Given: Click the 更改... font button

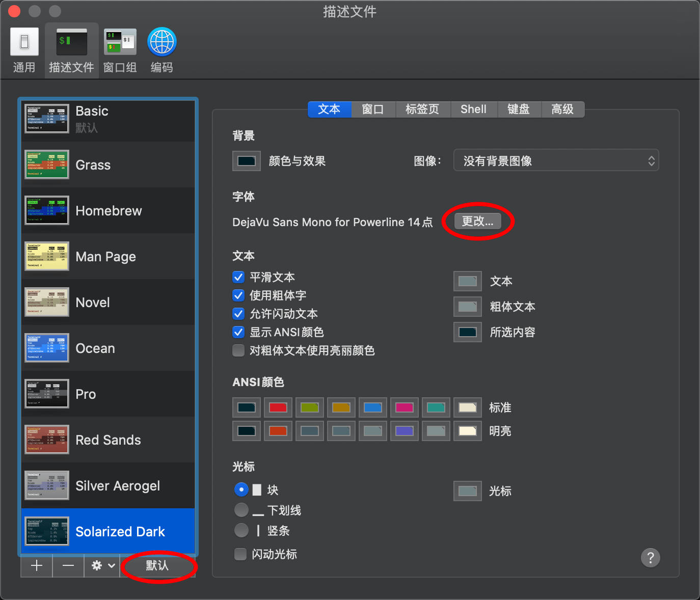Looking at the screenshot, I should pyautogui.click(x=477, y=221).
